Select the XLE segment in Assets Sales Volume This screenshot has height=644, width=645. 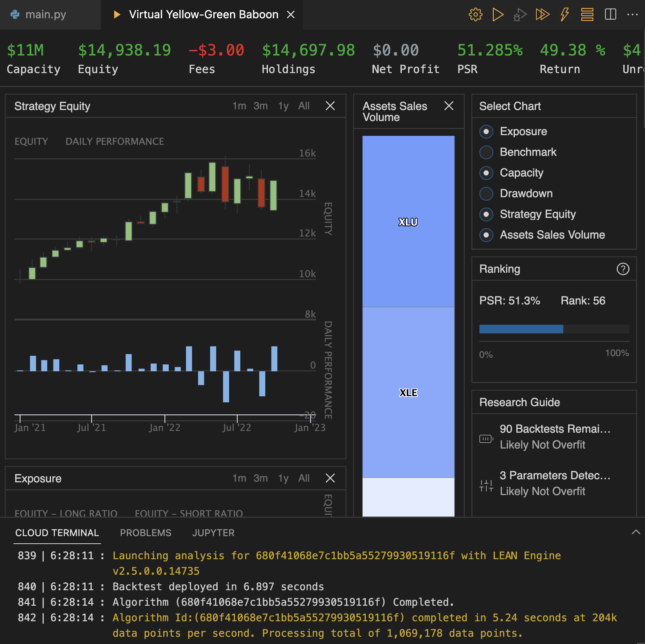pos(408,393)
